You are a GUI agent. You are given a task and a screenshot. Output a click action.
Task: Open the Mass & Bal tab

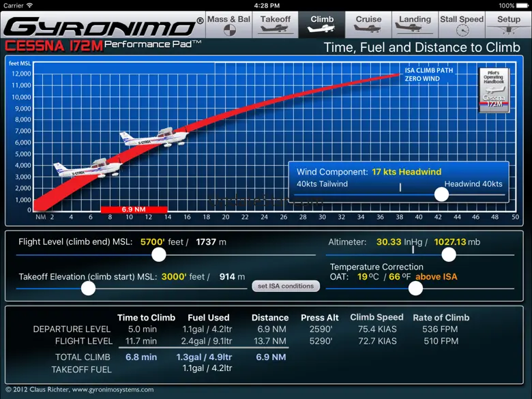229,25
